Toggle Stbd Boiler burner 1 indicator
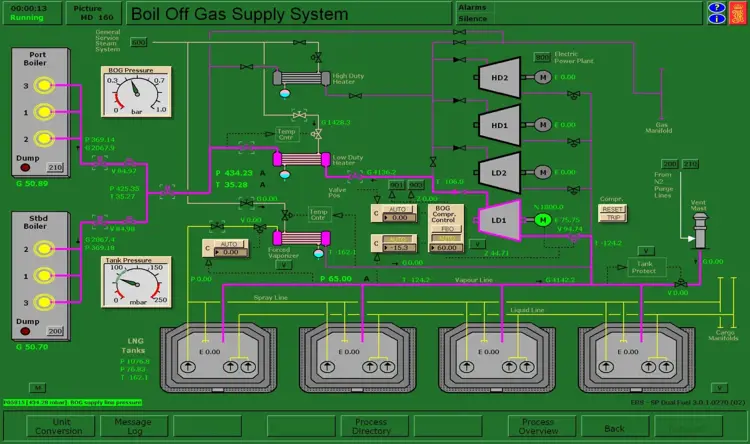Screen dimensions: 750x444 coord(43,274)
